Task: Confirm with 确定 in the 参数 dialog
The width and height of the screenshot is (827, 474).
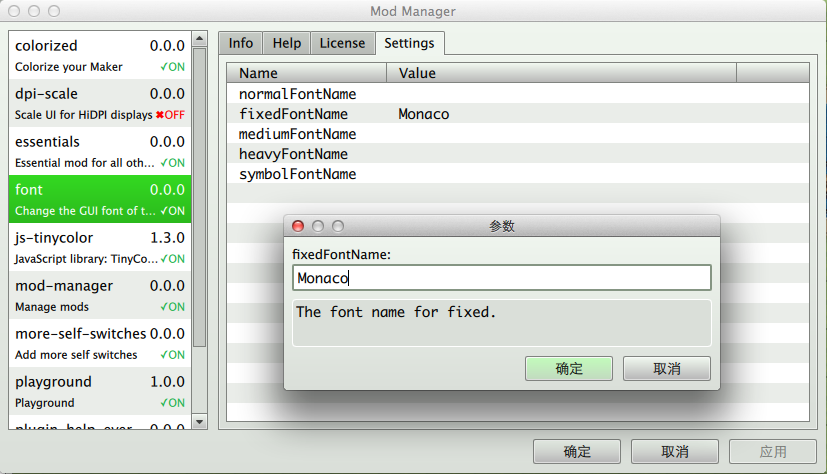Action: (569, 369)
